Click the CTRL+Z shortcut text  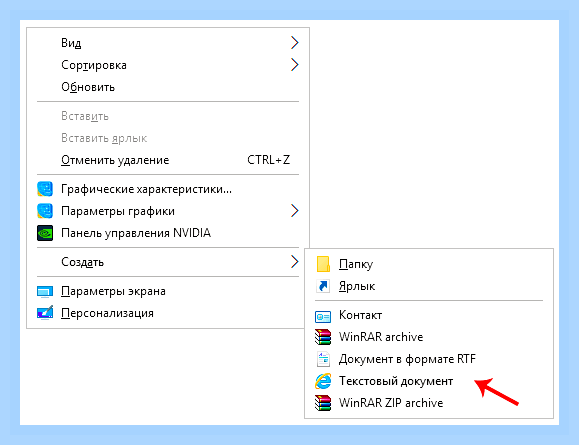click(268, 160)
